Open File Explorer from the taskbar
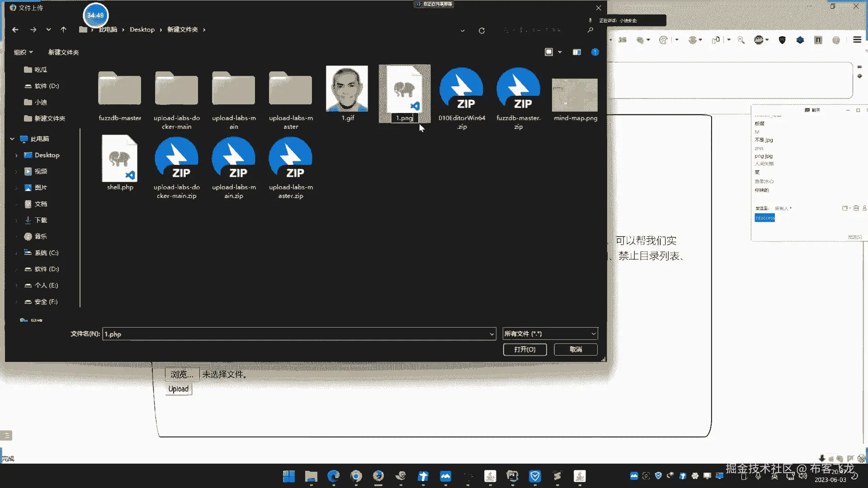Viewport: 868px width, 488px height. [x=311, y=476]
